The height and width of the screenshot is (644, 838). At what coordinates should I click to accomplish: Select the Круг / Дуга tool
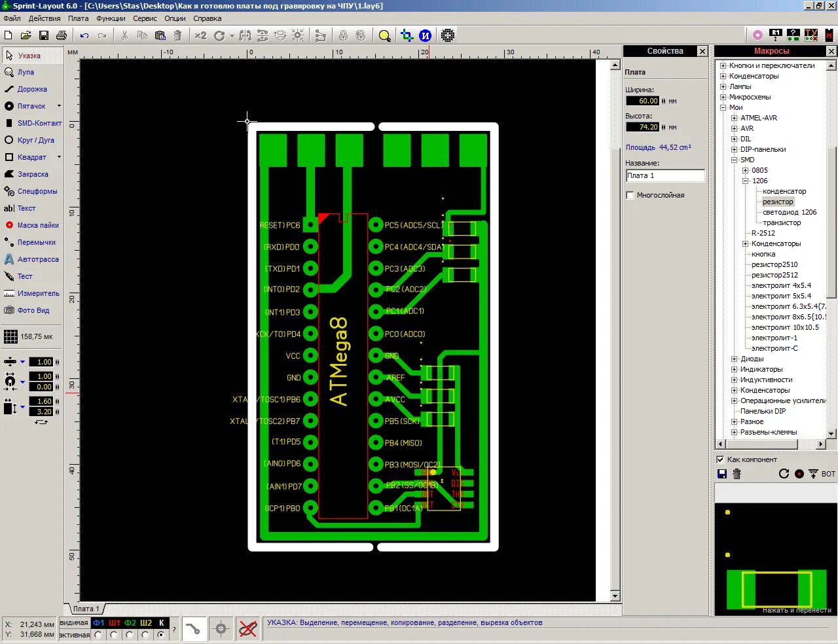pyautogui.click(x=32, y=140)
